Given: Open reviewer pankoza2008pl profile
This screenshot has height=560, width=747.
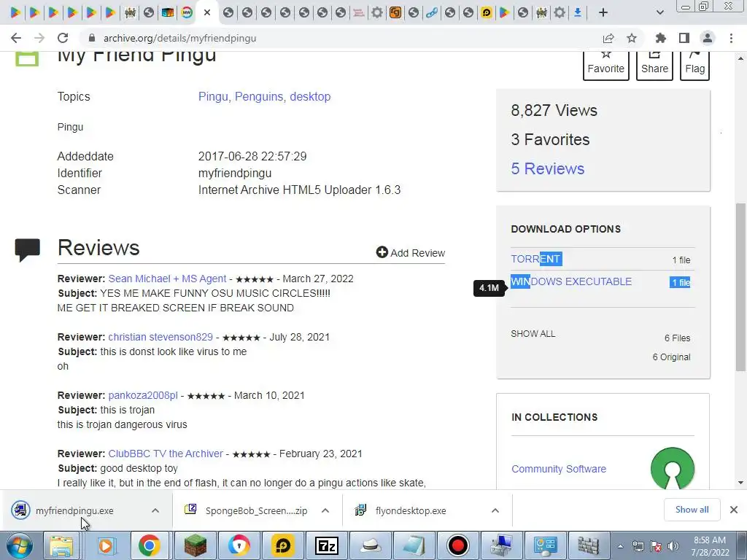Looking at the screenshot, I should (x=143, y=396).
